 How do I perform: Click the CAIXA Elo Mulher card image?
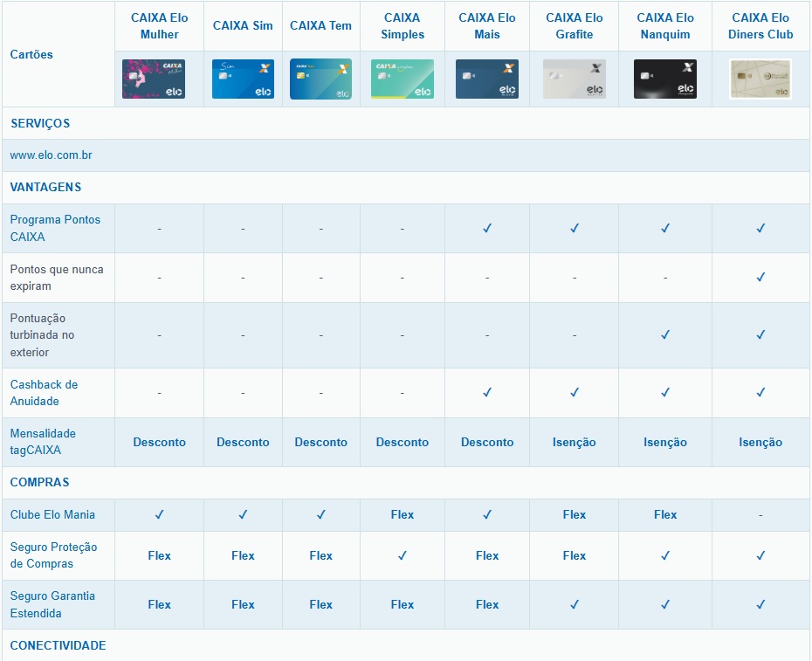(159, 79)
